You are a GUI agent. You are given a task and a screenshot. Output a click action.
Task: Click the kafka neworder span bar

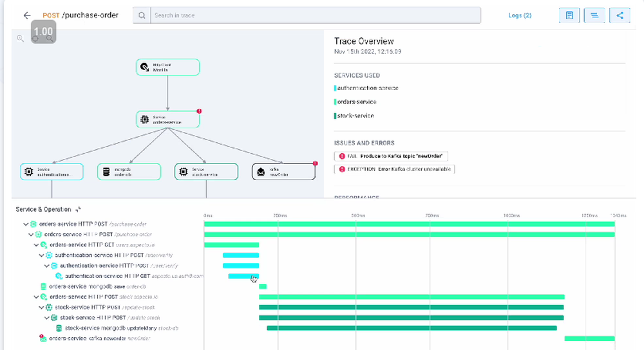click(x=590, y=338)
